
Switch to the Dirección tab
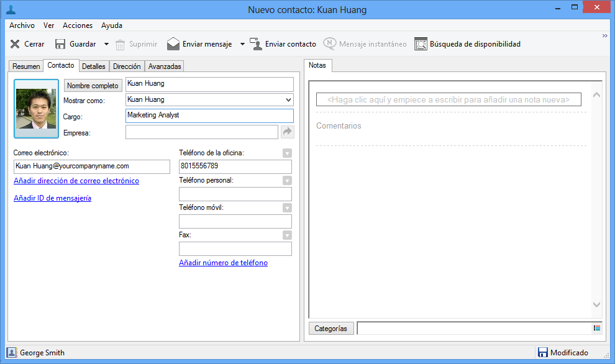(x=127, y=66)
